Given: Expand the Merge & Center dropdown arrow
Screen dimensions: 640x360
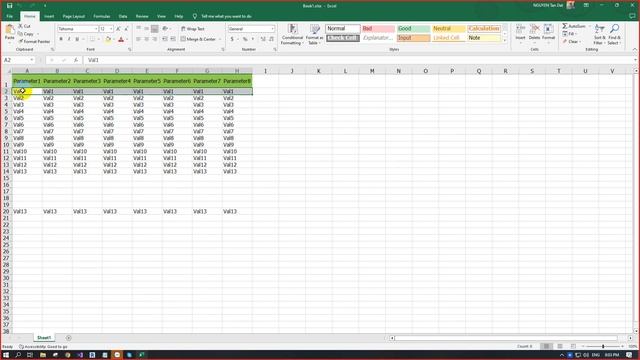Looking at the screenshot, I should pyautogui.click(x=220, y=39).
